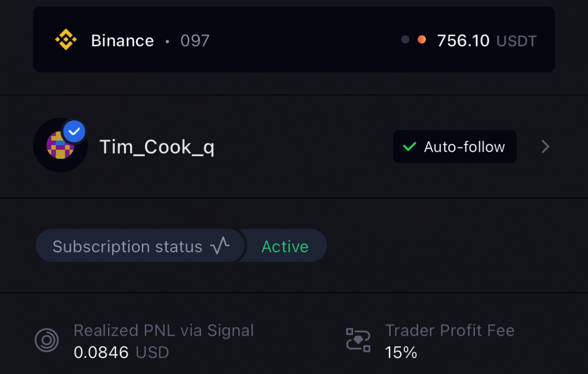
Task: Open the Tim_Cook_q trader name
Action: click(x=157, y=147)
